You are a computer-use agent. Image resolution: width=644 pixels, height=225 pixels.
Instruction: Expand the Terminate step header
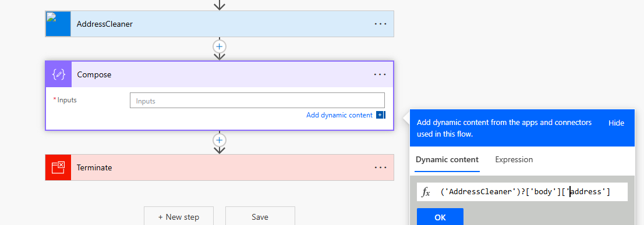(x=220, y=167)
